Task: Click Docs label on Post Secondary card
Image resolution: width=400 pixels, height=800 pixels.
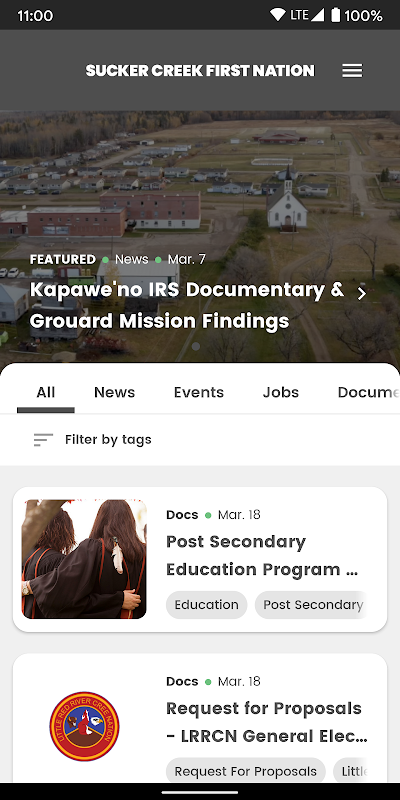Action: (182, 515)
